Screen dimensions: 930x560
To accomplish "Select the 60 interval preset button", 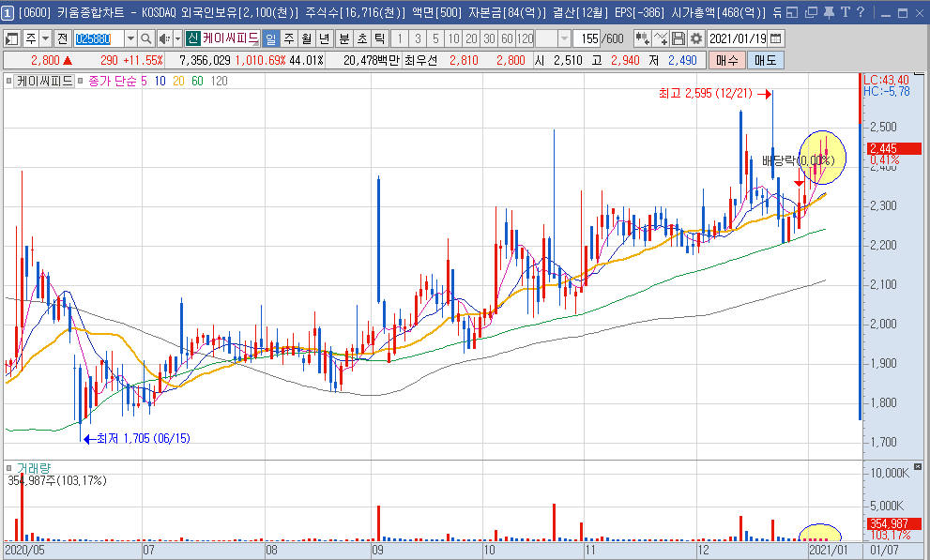I will 507,38.
